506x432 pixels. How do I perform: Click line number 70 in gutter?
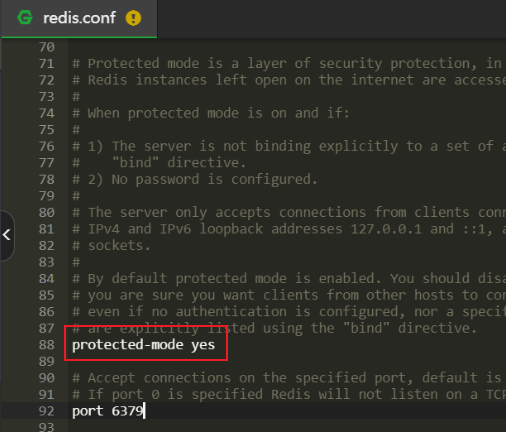[x=46, y=47]
